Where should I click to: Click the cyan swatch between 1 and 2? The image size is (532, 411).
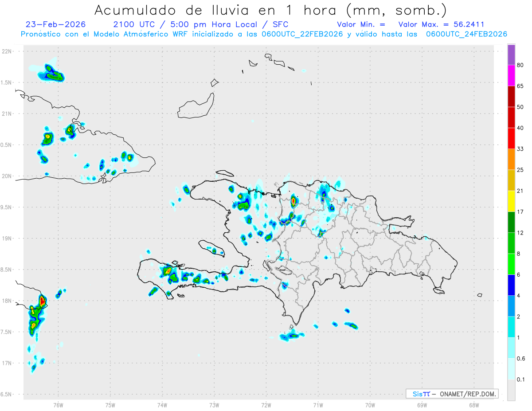511,327
